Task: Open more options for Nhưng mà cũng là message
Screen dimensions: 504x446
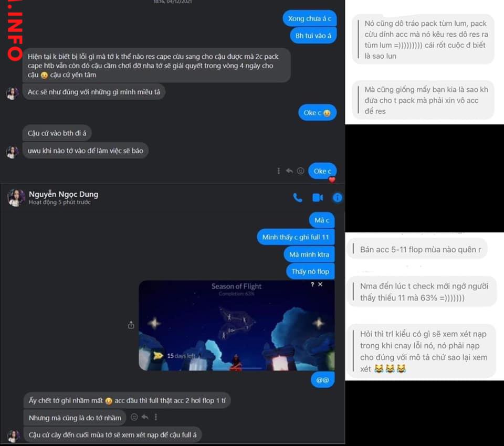Action: click(x=156, y=417)
